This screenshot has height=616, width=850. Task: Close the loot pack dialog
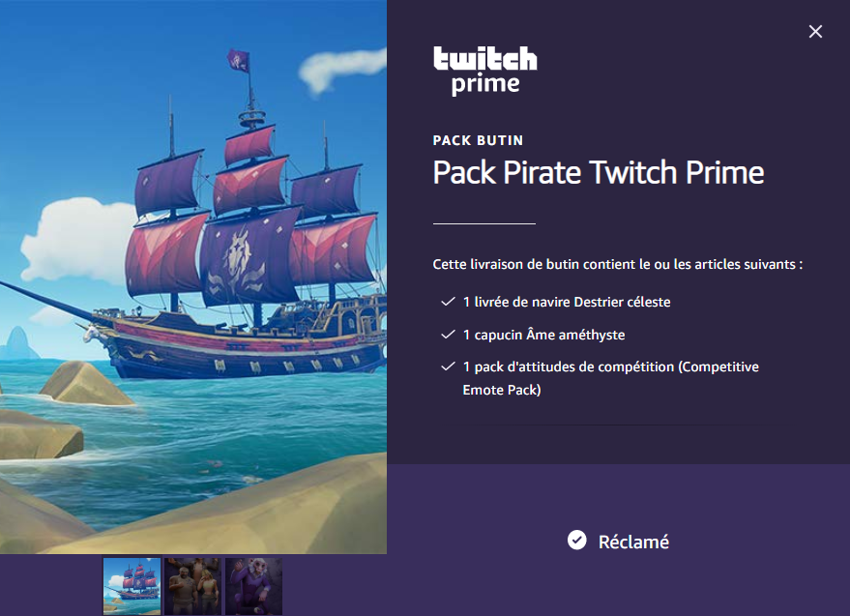tap(815, 32)
